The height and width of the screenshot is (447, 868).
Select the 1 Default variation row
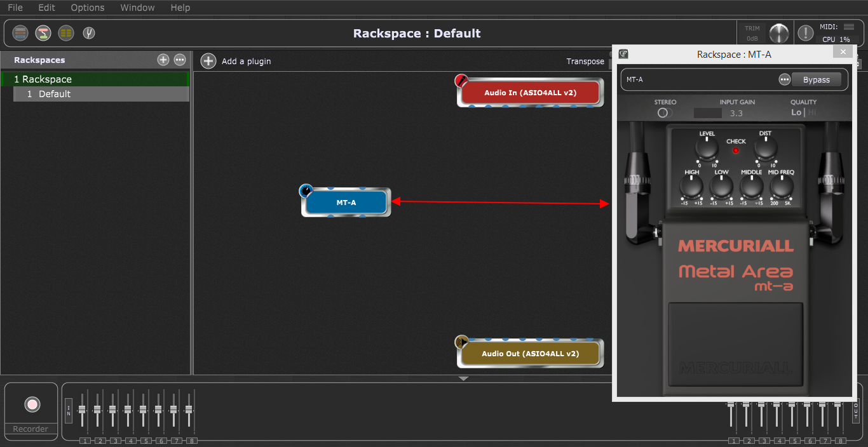pyautogui.click(x=102, y=94)
